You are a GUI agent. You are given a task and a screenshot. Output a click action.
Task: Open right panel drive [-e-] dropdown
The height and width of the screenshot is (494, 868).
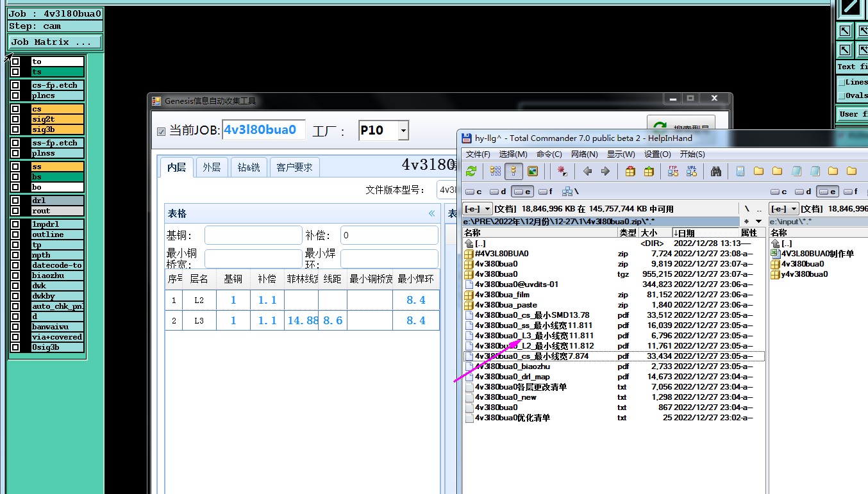tap(785, 209)
